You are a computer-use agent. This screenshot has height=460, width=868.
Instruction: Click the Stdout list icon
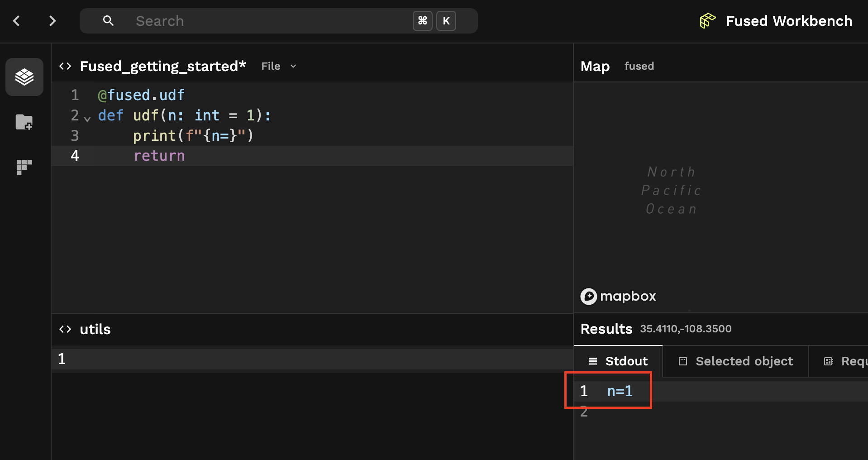[x=592, y=361]
